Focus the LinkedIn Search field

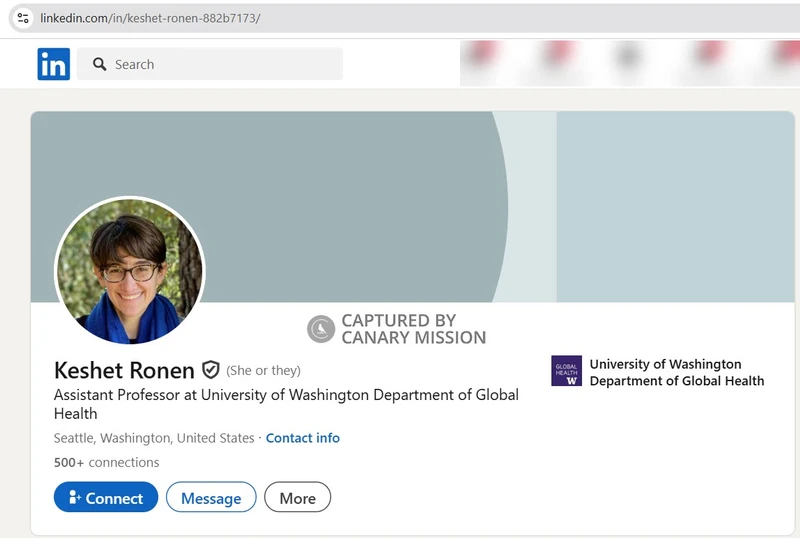pos(210,64)
